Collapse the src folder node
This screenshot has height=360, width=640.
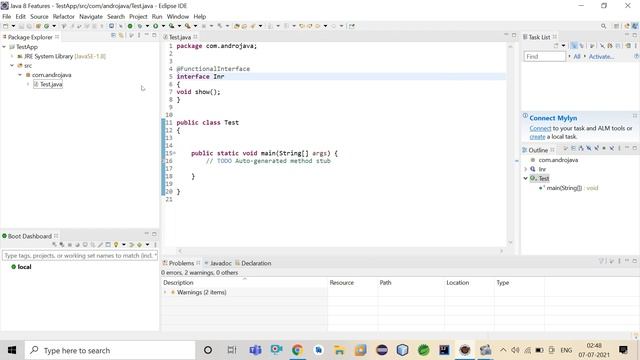(12, 65)
